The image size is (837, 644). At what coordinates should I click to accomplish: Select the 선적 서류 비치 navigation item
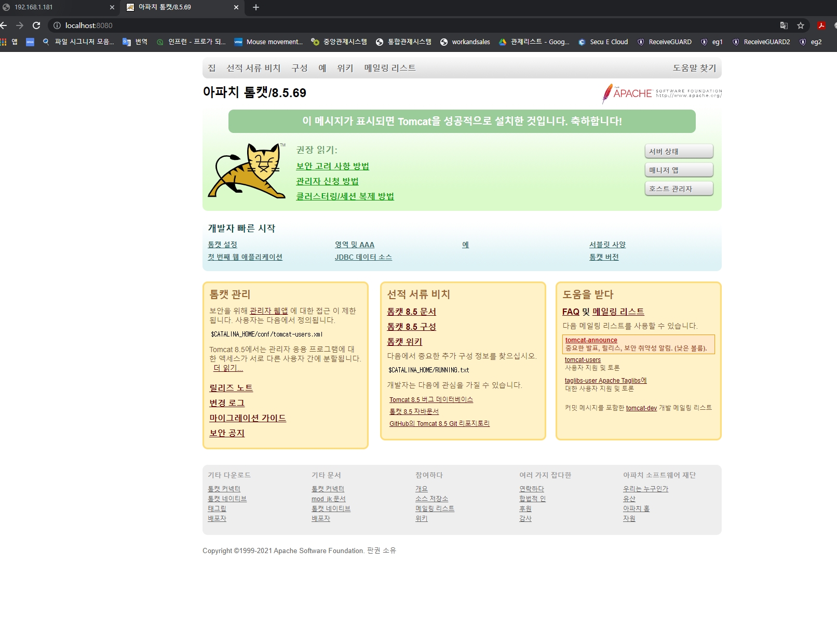click(x=253, y=68)
